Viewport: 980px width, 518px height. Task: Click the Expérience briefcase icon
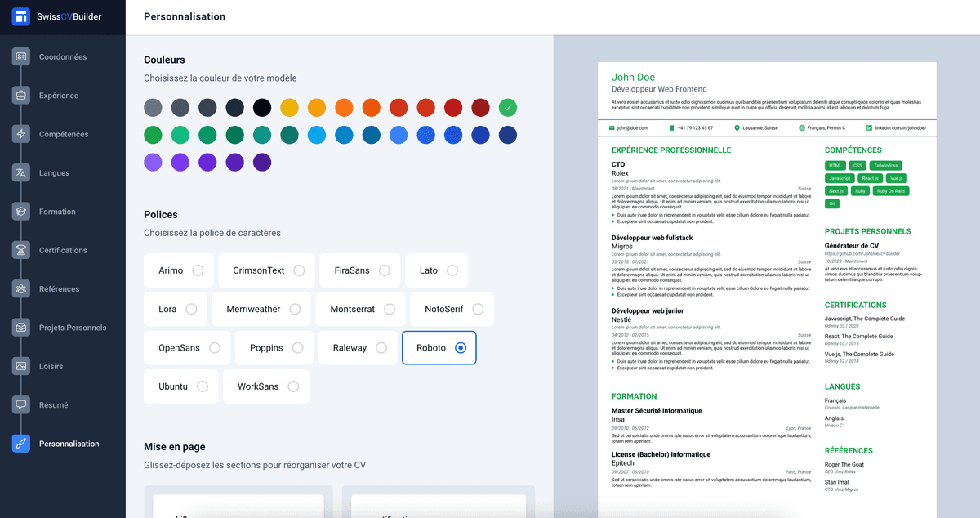coord(21,96)
